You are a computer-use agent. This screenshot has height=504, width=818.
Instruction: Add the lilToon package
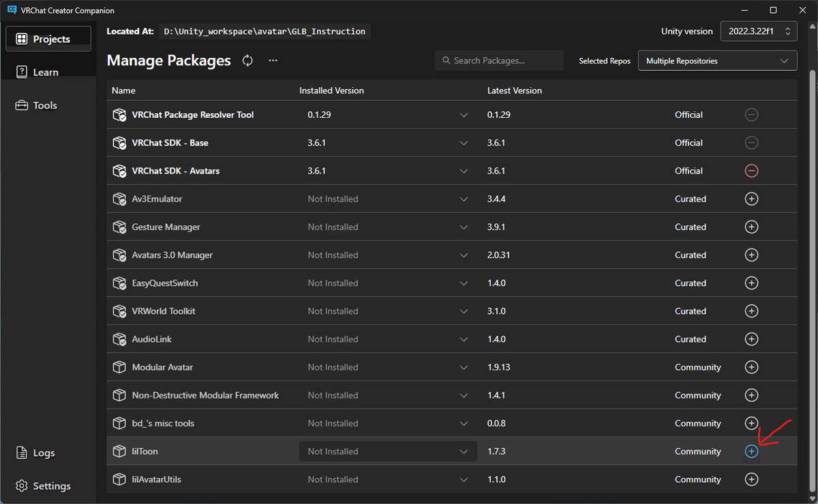click(x=751, y=451)
